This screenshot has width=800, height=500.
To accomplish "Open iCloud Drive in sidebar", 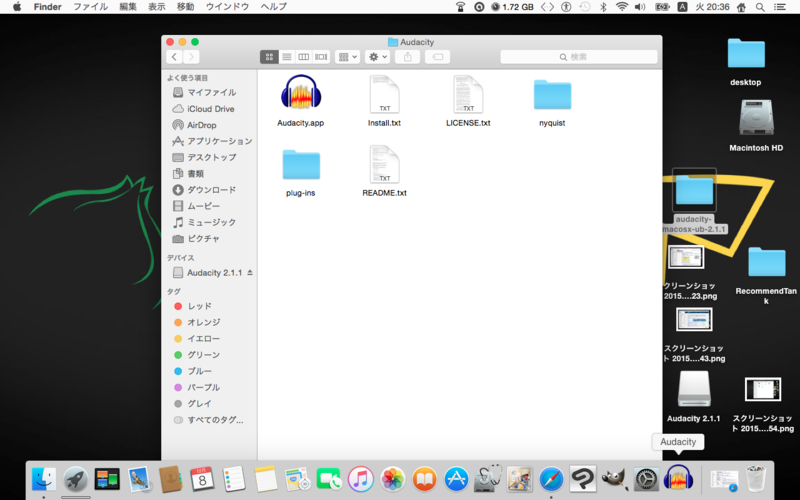I will coord(209,109).
